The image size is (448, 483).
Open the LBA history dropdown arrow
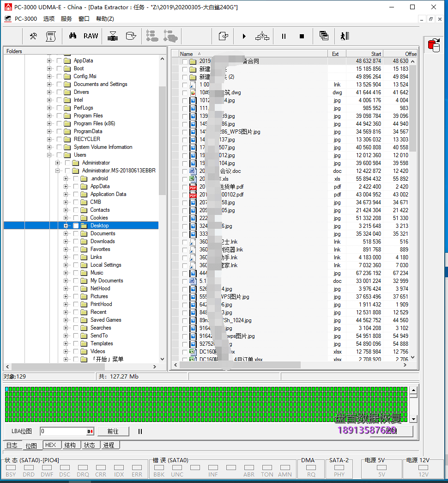(x=90, y=432)
